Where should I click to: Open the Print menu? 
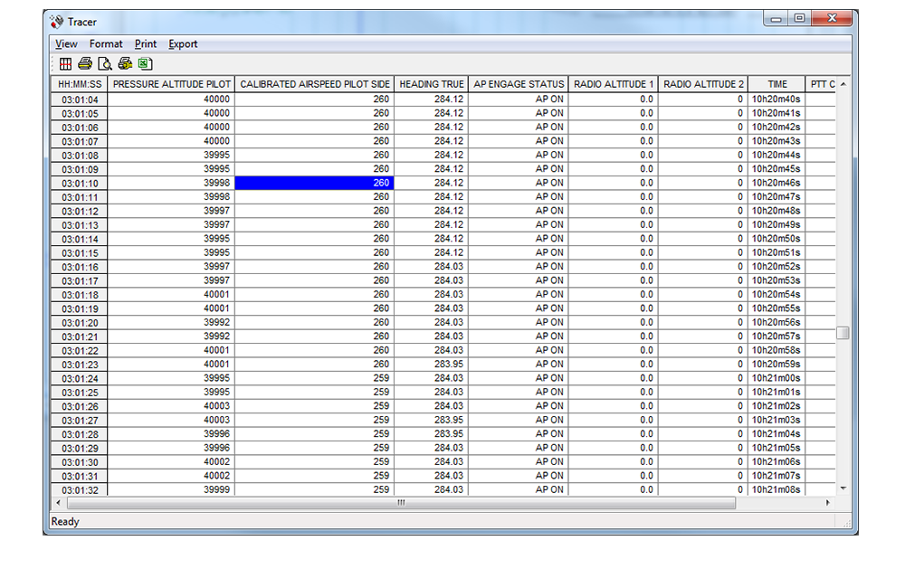tap(146, 43)
